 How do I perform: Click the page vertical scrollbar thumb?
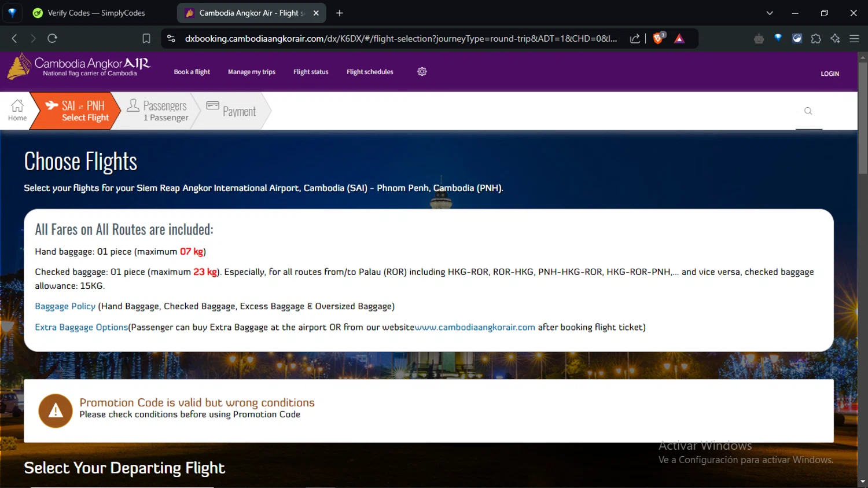863,119
